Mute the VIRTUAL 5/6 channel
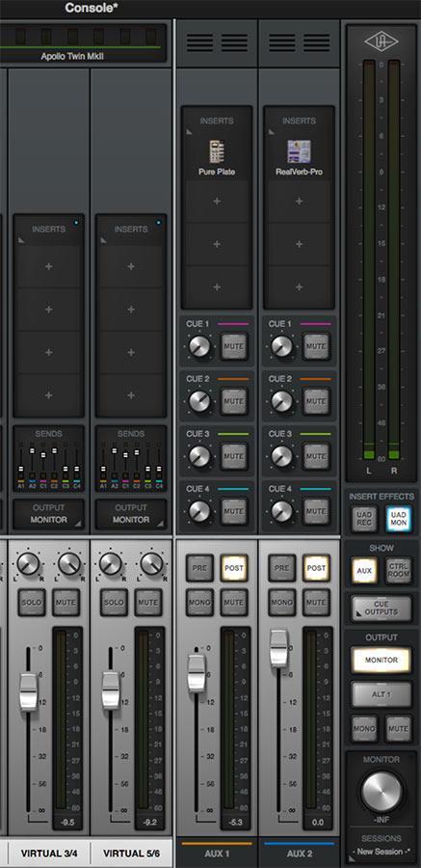 pos(148,602)
